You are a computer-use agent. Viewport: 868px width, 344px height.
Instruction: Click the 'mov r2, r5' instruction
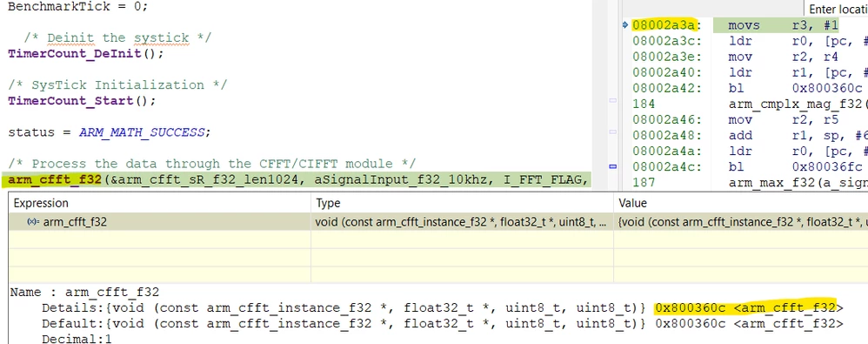click(x=783, y=119)
